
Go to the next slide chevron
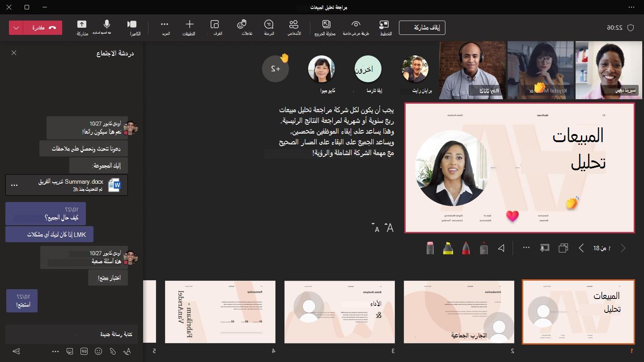coord(581,248)
